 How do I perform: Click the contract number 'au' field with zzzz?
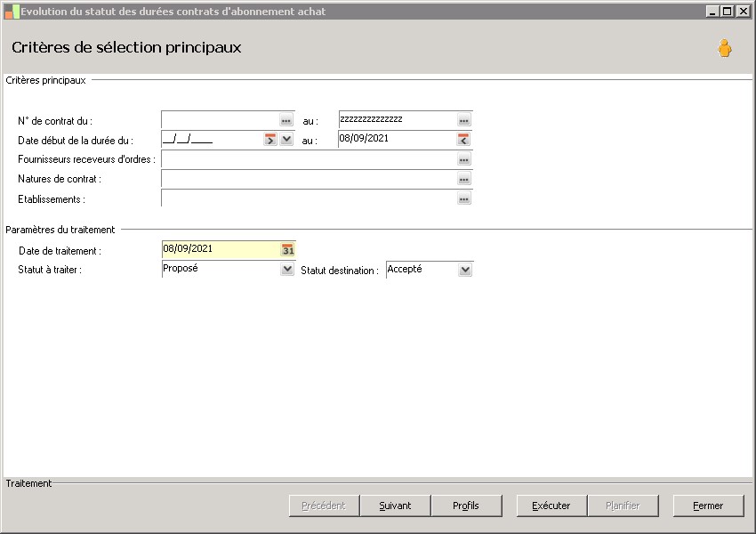click(398, 119)
